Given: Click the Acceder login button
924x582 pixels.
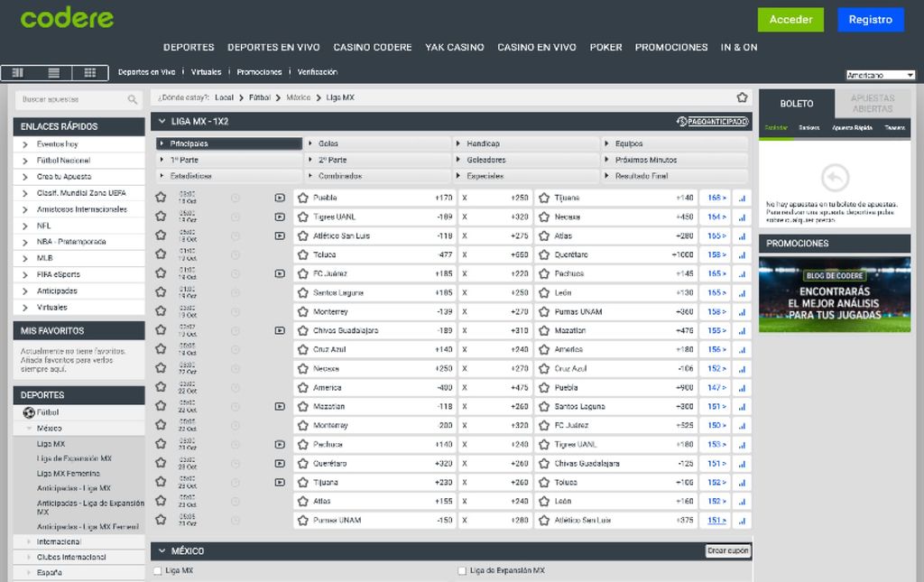Looking at the screenshot, I should pyautogui.click(x=790, y=20).
